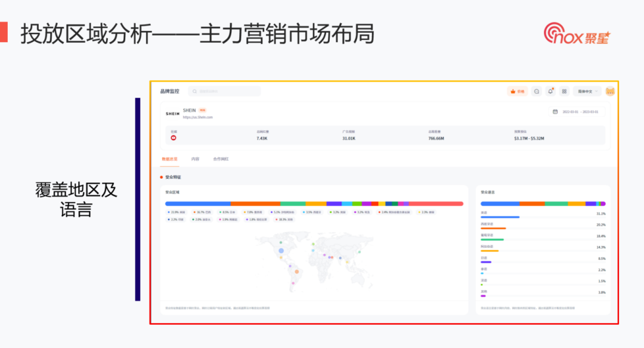The width and height of the screenshot is (644, 348).
Task: Open the 简体中文 language dropdown
Action: coord(587,91)
